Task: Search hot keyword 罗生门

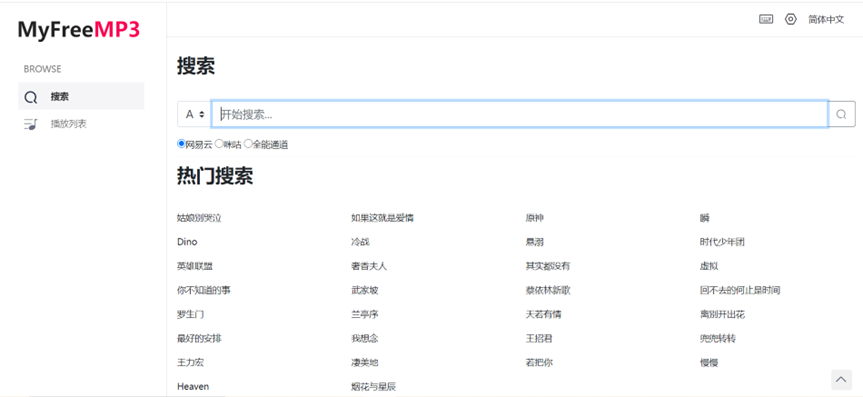Action: 190,314
